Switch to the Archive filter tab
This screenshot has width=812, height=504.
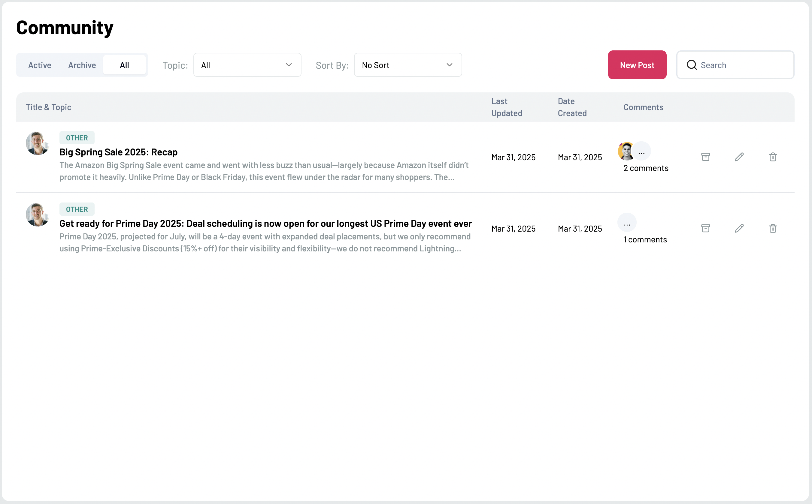pos(82,65)
